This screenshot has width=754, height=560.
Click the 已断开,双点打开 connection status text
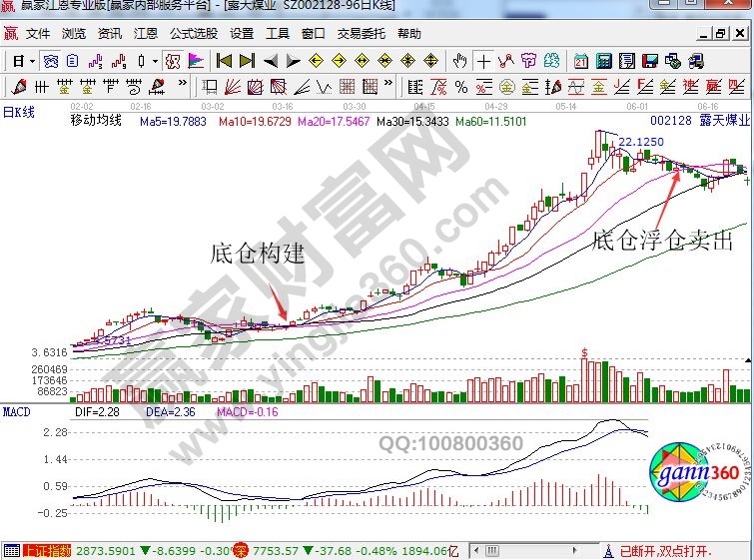[662, 550]
